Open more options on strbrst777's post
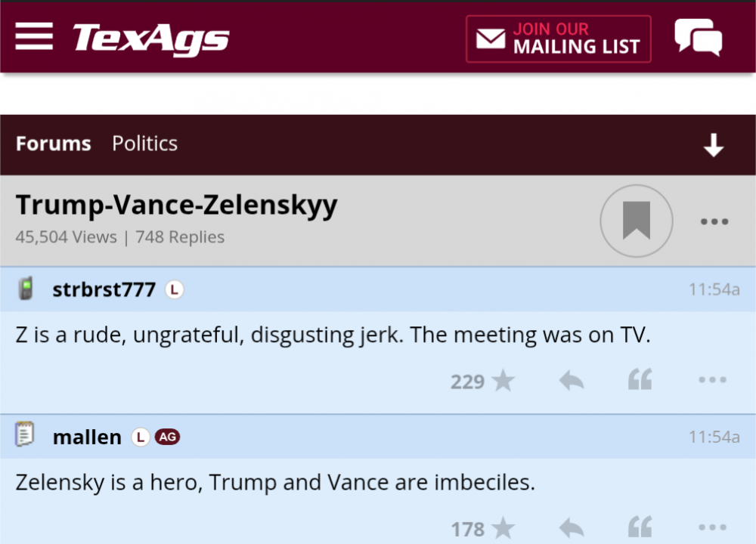The width and height of the screenshot is (756, 544). (x=712, y=381)
